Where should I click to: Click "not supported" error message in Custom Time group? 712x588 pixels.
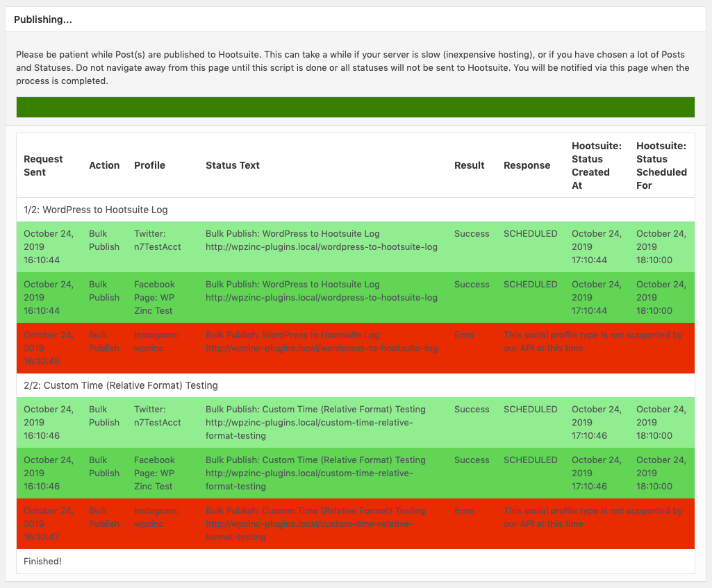(593, 517)
